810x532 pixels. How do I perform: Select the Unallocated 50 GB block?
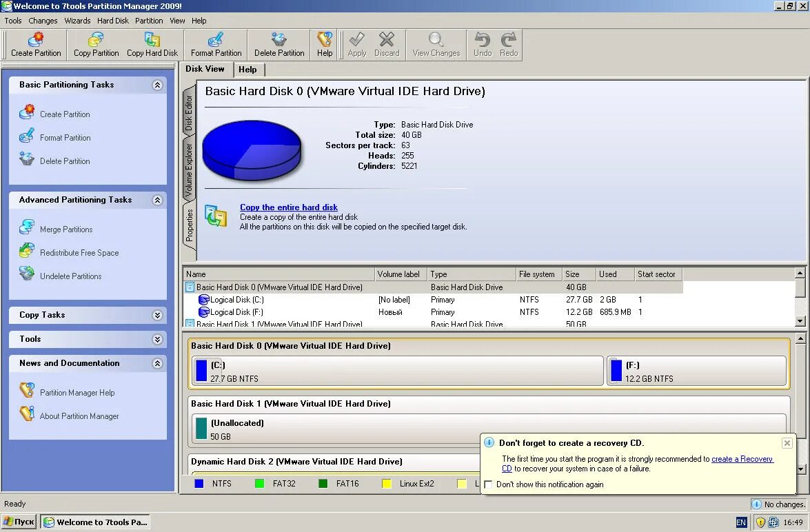tap(489, 429)
